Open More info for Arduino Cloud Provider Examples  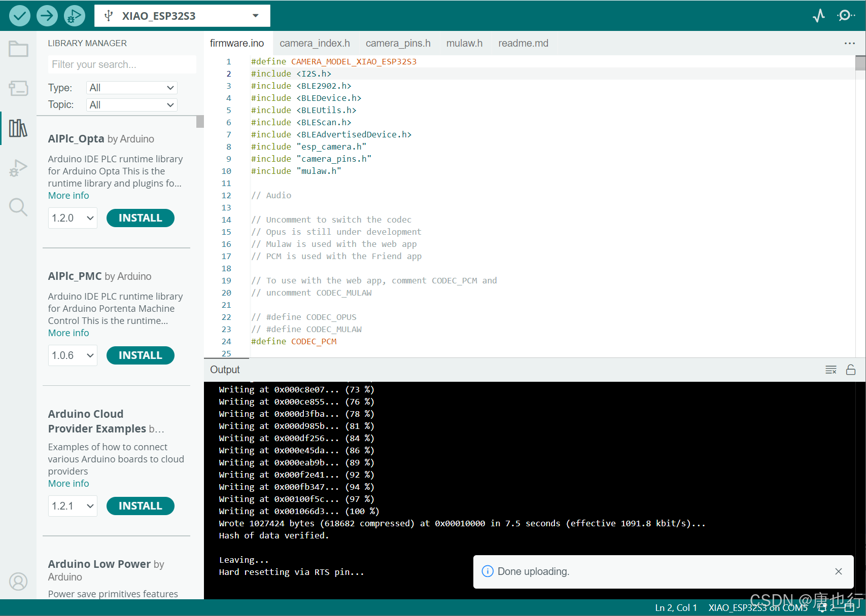click(x=68, y=484)
